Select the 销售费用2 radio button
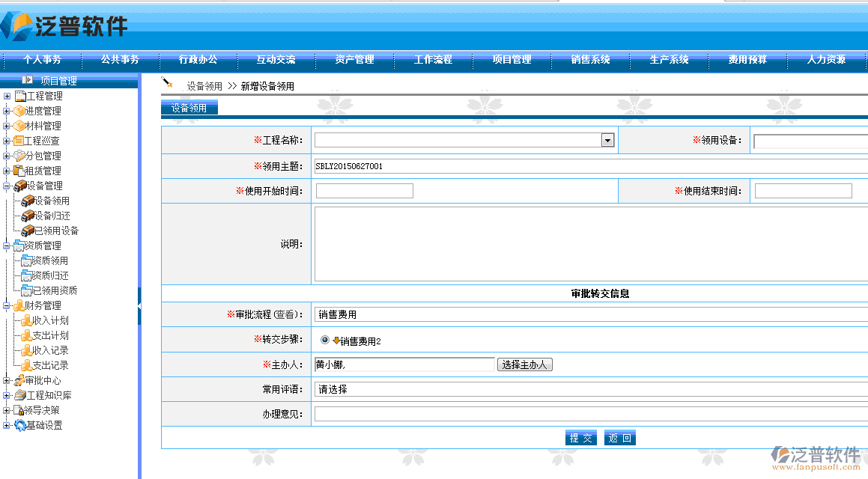868x479 pixels. (325, 340)
